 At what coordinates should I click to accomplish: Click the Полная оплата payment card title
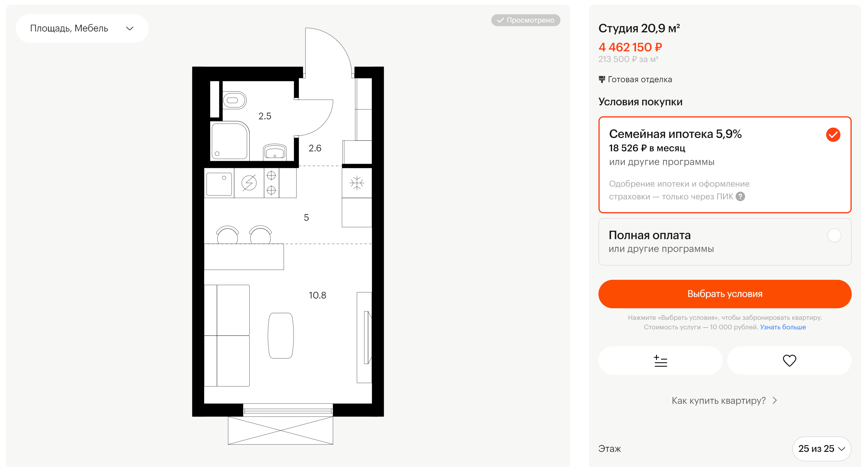(x=649, y=235)
